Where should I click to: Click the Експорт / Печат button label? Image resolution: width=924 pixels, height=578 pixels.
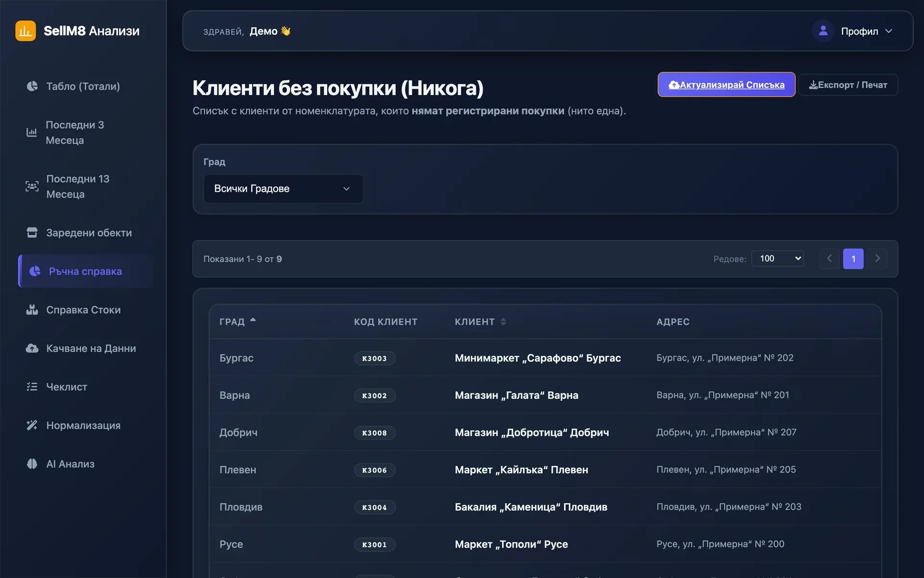tap(853, 85)
